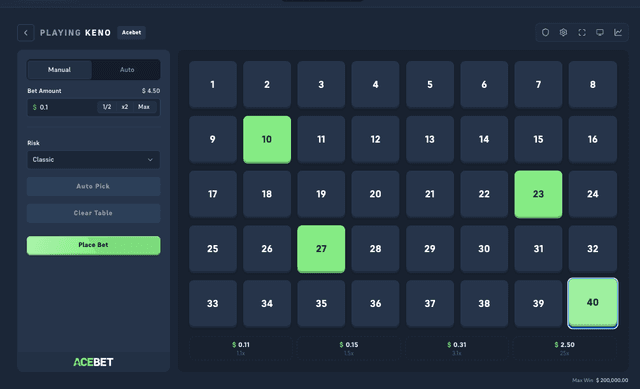Screen dimensions: 640x389
Task: Click the $ 0.11 payout box
Action: pos(241,348)
